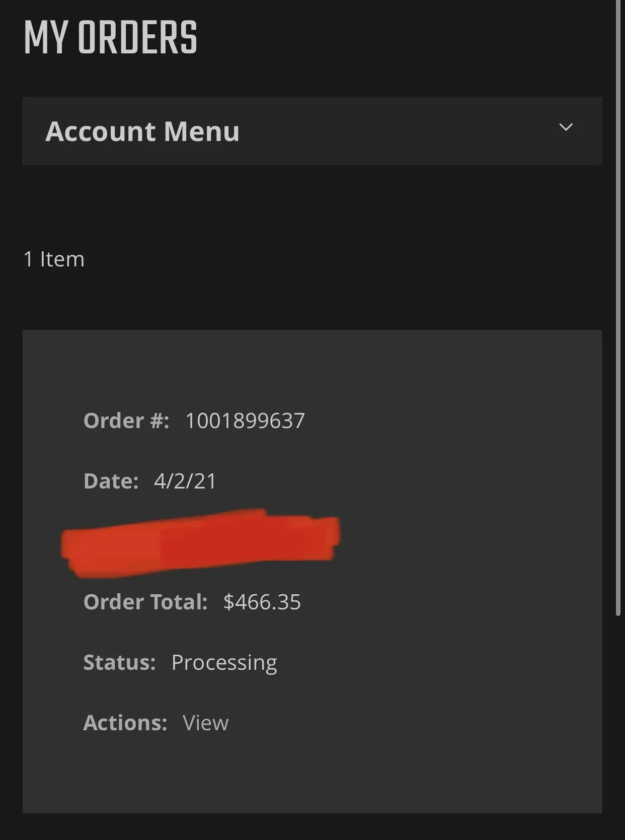625x840 pixels.
Task: Click the order number 1001899637
Action: point(245,421)
